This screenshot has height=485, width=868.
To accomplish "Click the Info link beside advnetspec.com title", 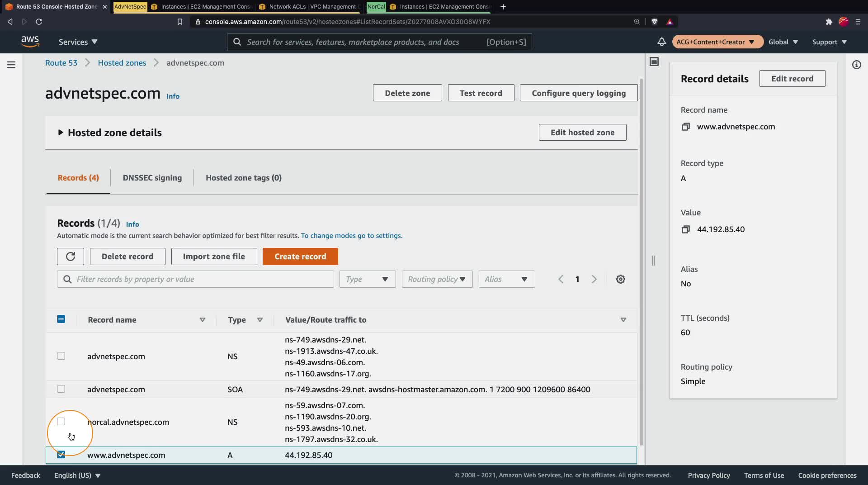I will pos(173,96).
